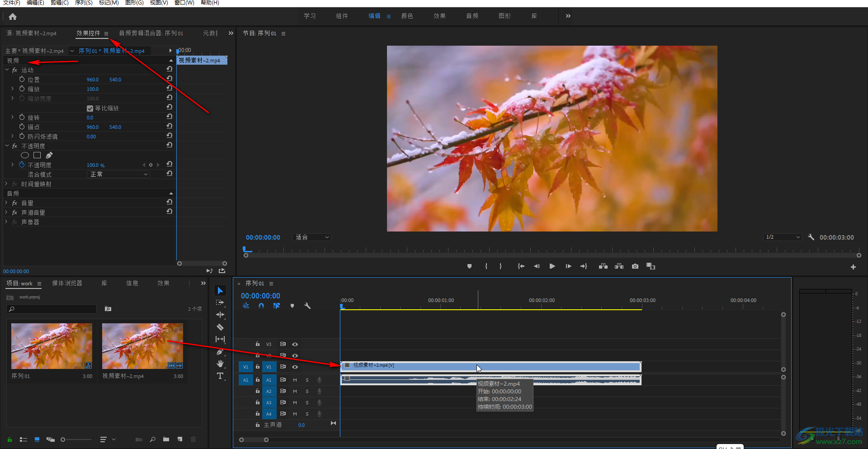868x449 pixels.
Task: Select pen mask tool under Opacity
Action: click(49, 155)
